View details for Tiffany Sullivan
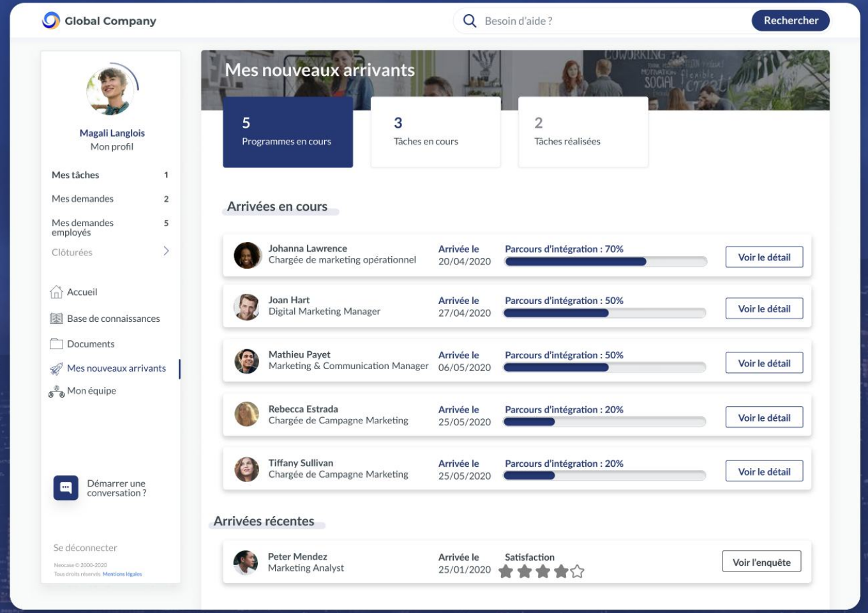The image size is (868, 613). tap(764, 472)
